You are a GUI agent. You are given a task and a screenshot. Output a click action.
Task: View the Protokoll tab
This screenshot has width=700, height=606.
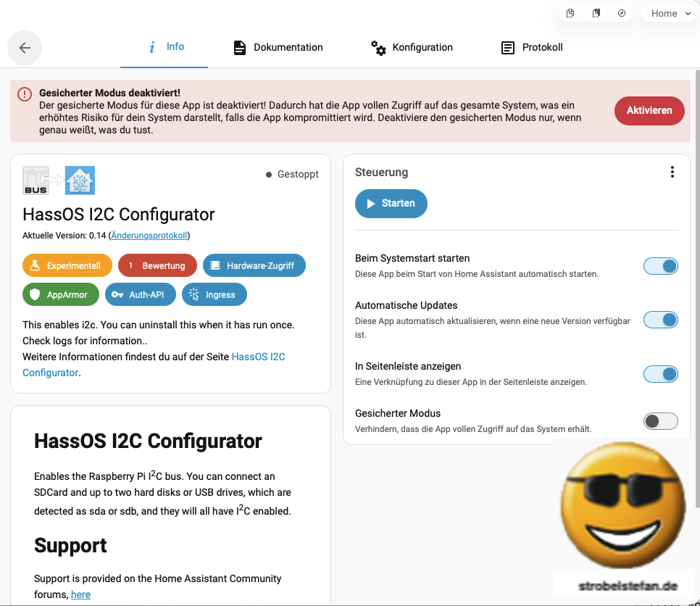pyautogui.click(x=532, y=47)
